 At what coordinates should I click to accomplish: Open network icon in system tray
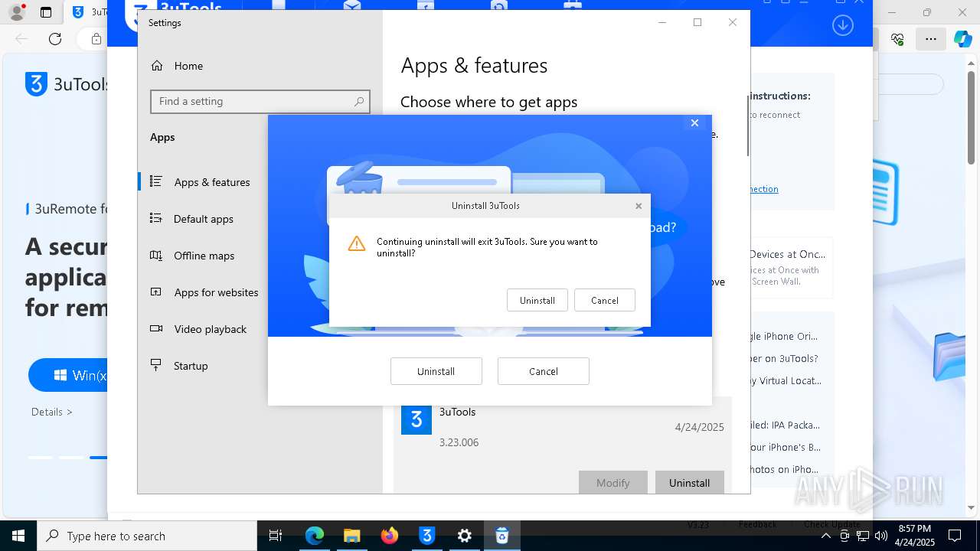pyautogui.click(x=863, y=536)
